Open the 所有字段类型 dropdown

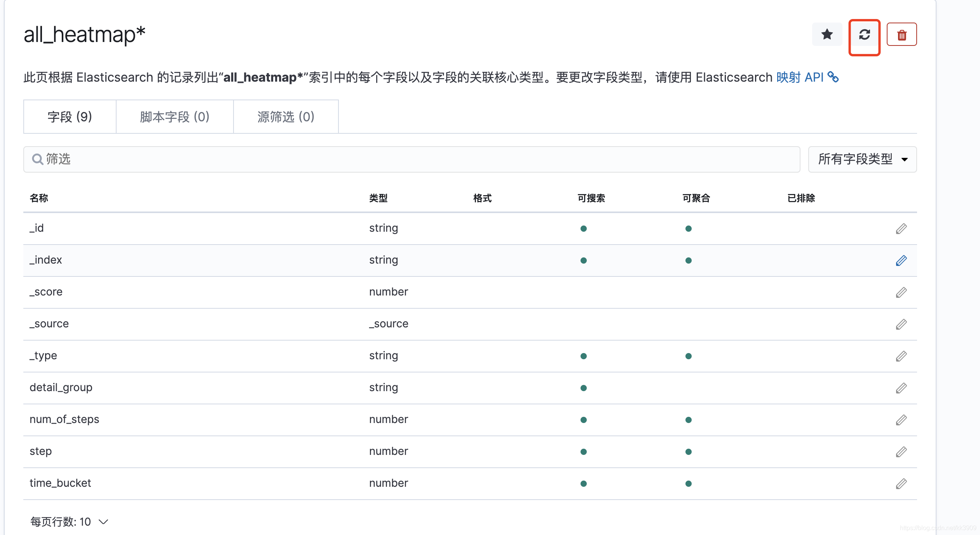tap(862, 159)
